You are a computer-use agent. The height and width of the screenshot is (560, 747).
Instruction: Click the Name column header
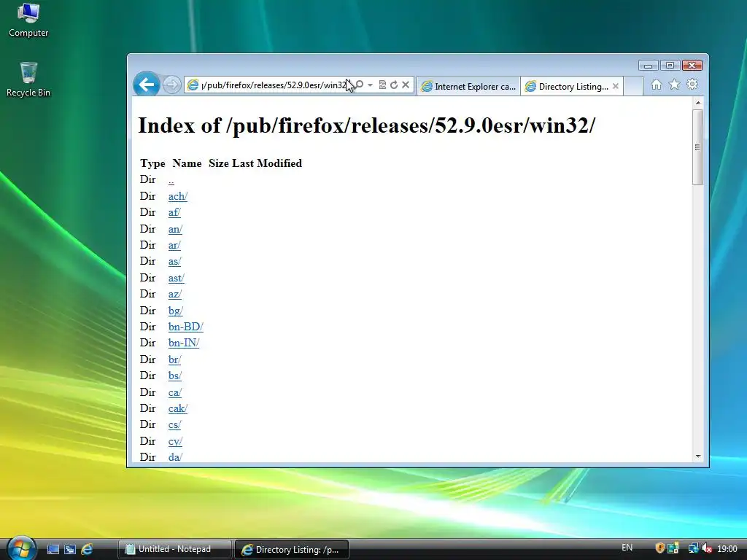pyautogui.click(x=187, y=163)
